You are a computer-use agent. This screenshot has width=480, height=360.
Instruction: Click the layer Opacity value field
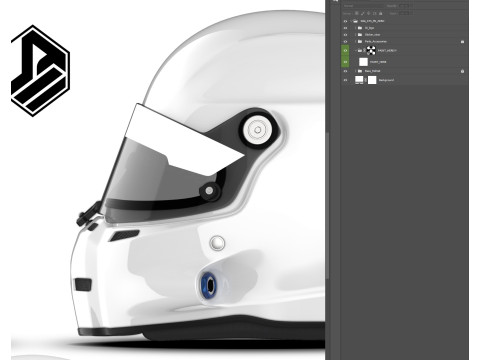(x=403, y=6)
